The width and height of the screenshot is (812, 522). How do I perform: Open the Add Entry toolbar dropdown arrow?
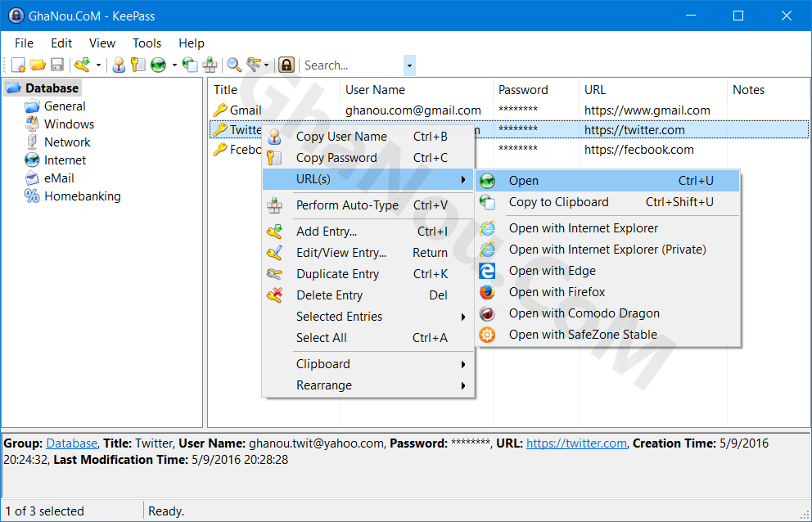pyautogui.click(x=98, y=65)
